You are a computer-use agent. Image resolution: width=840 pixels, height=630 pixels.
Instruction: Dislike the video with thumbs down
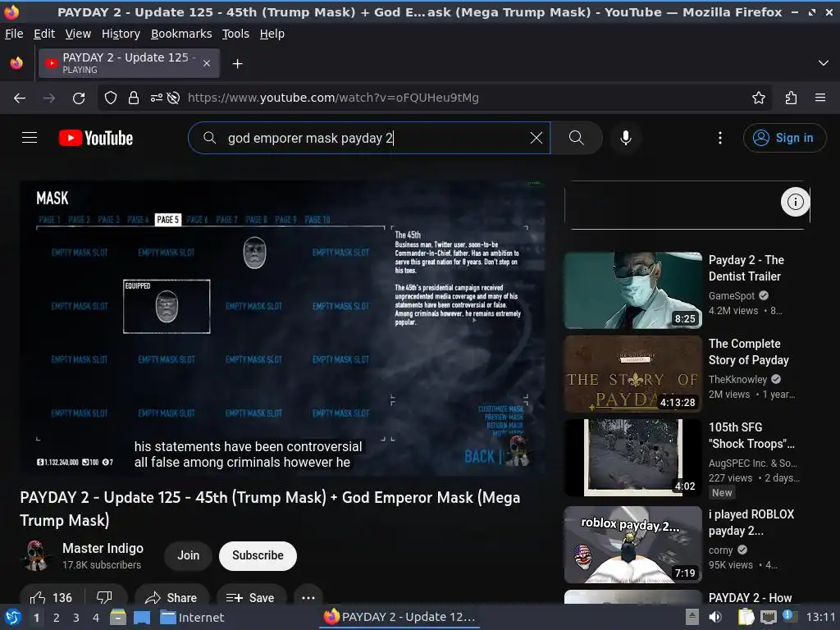click(x=104, y=597)
